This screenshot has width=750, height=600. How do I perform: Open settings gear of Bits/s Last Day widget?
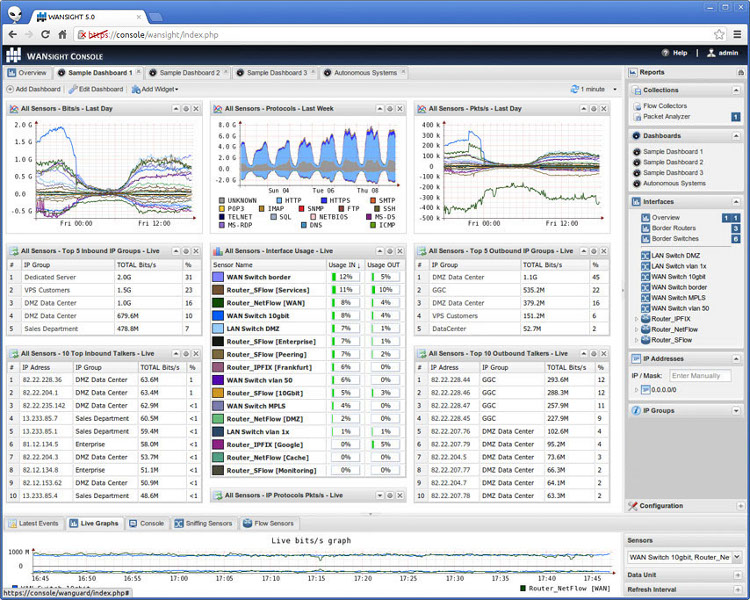coord(186,109)
